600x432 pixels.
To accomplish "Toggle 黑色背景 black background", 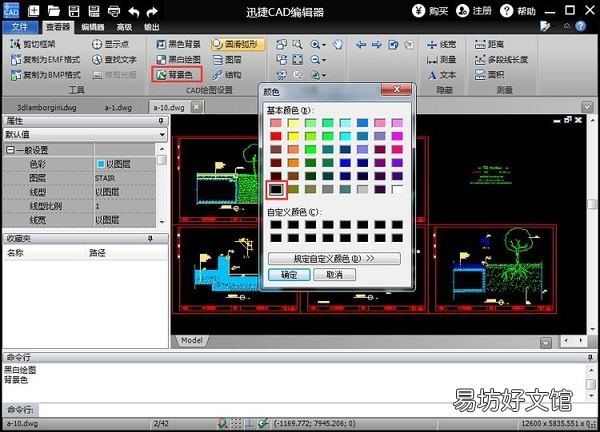I will coord(178,44).
